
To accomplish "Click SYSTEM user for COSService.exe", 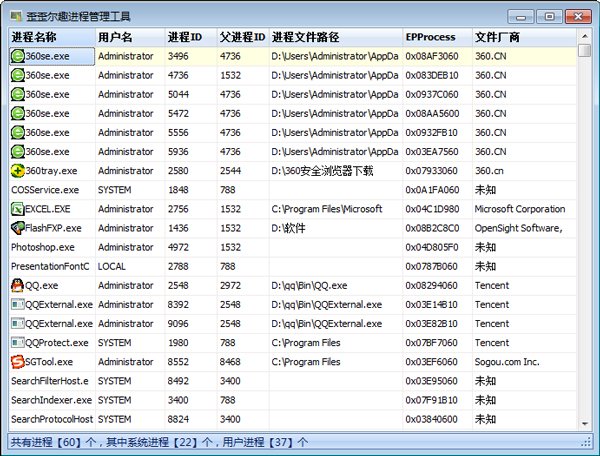I will [115, 190].
